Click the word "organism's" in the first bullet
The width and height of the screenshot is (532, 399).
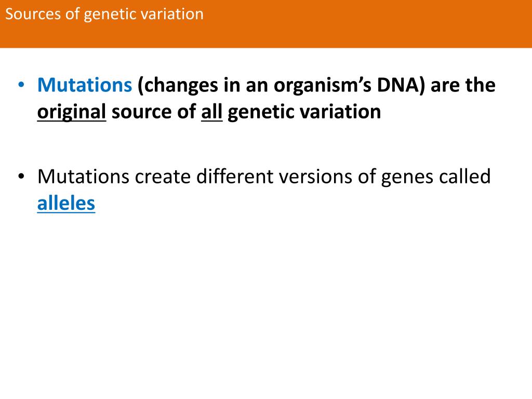pos(323,86)
